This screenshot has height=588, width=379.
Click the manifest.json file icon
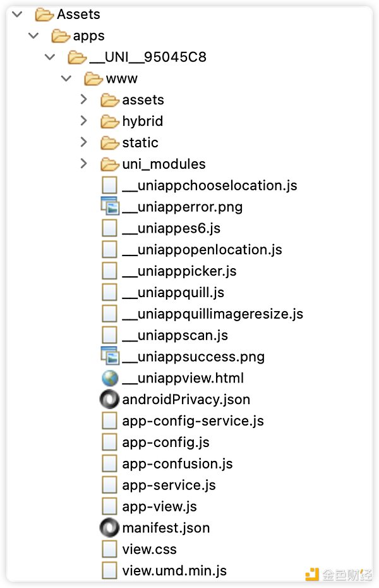click(x=109, y=528)
